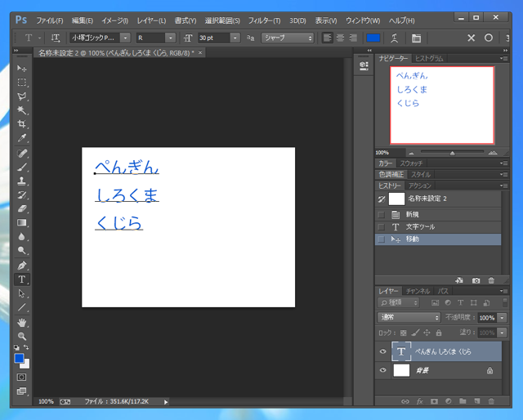The height and width of the screenshot is (420, 523).
Task: Select the Crop tool
Action: pyautogui.click(x=22, y=124)
